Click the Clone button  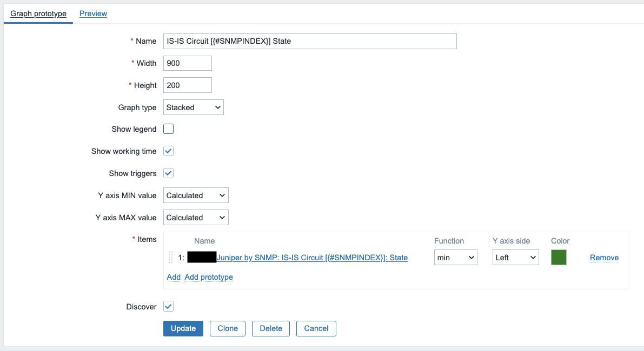point(228,328)
